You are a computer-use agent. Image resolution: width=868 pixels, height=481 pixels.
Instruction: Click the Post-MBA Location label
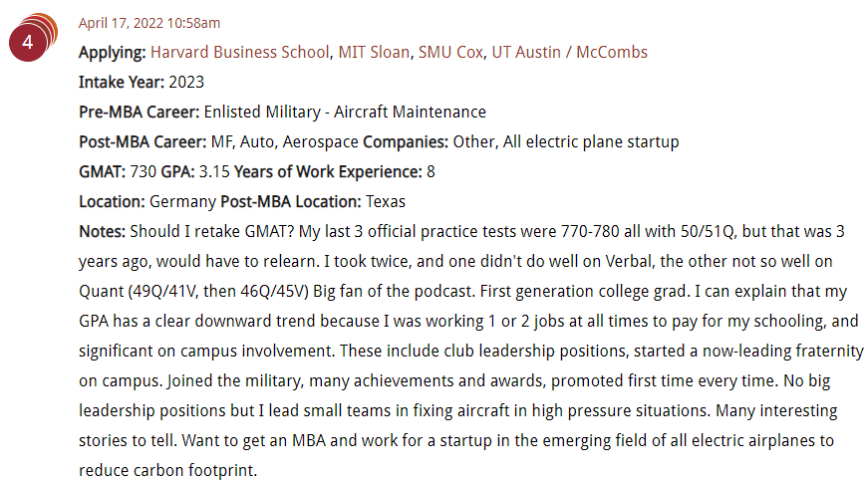click(291, 201)
